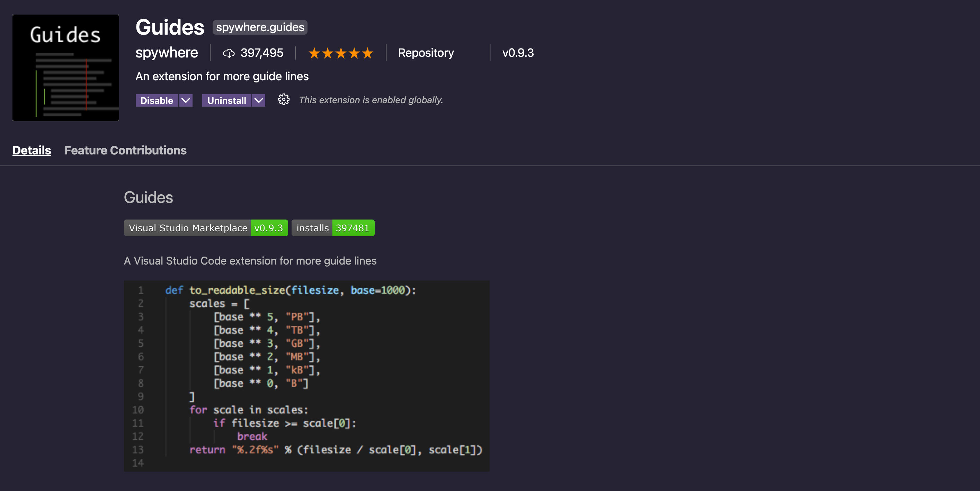The width and height of the screenshot is (980, 491).
Task: Click the code sample screenshot image
Action: point(306,376)
